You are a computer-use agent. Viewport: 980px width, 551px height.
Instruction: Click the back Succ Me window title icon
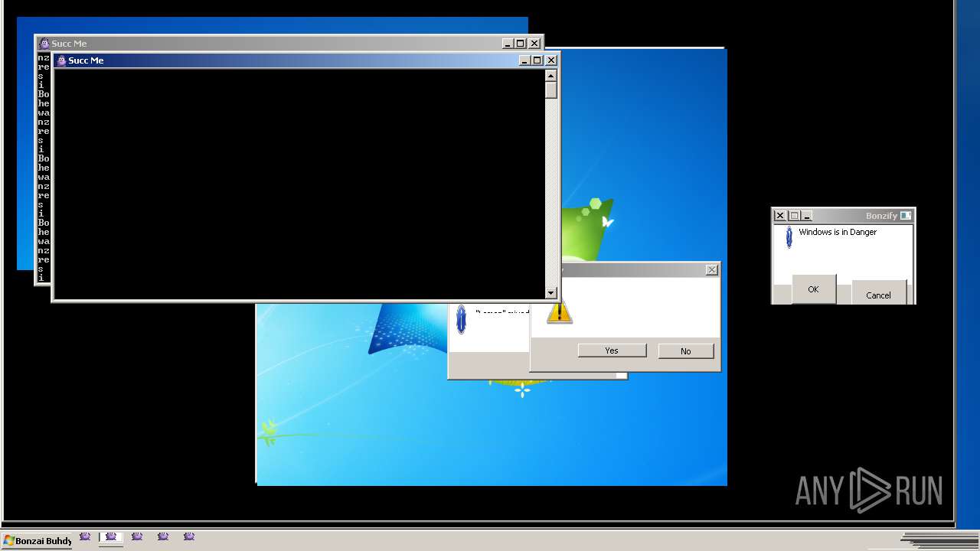point(44,44)
